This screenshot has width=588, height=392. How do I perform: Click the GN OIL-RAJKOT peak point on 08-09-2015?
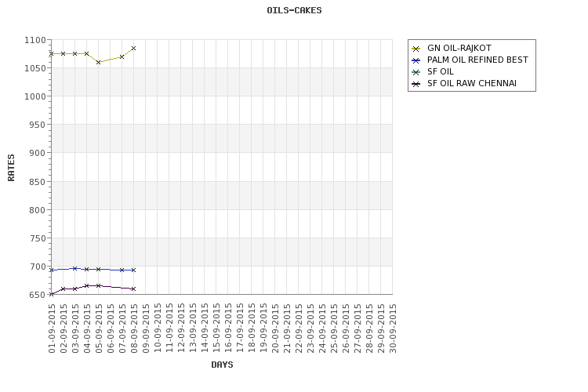tap(133, 48)
